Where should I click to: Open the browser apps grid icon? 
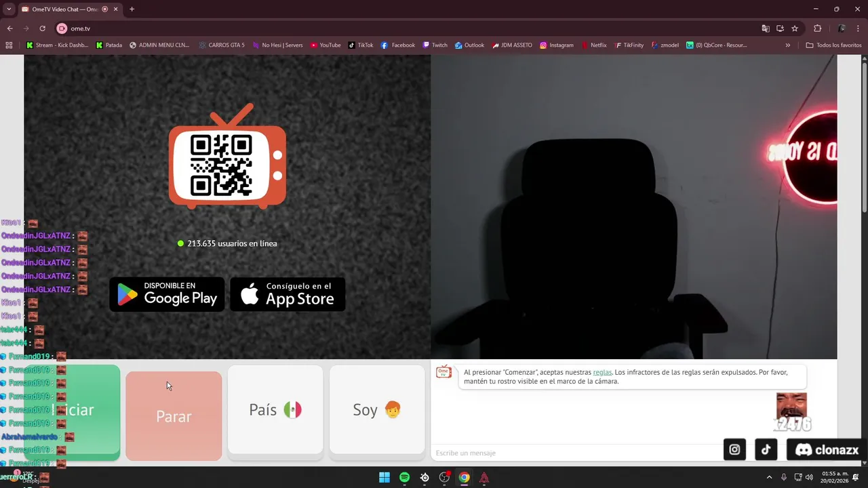9,45
